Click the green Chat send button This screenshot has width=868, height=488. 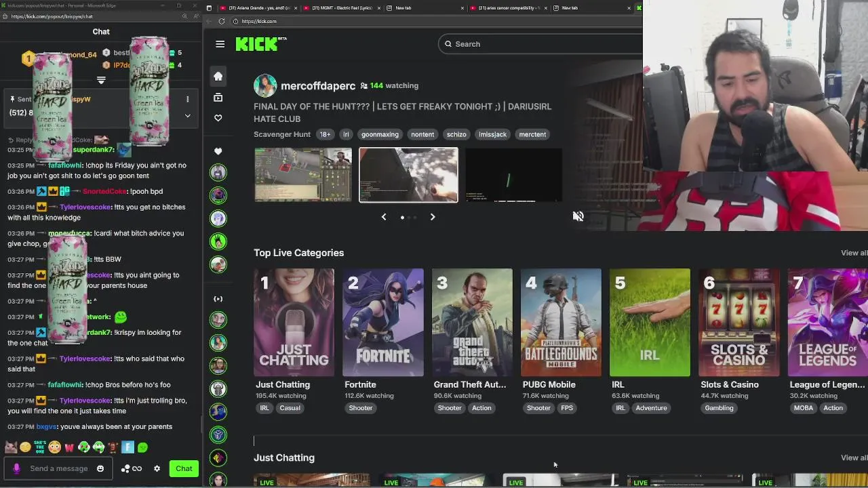[x=184, y=468]
